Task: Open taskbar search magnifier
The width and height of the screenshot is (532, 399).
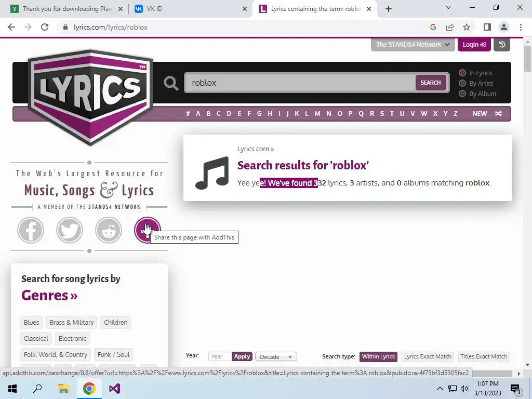Action: click(37, 389)
